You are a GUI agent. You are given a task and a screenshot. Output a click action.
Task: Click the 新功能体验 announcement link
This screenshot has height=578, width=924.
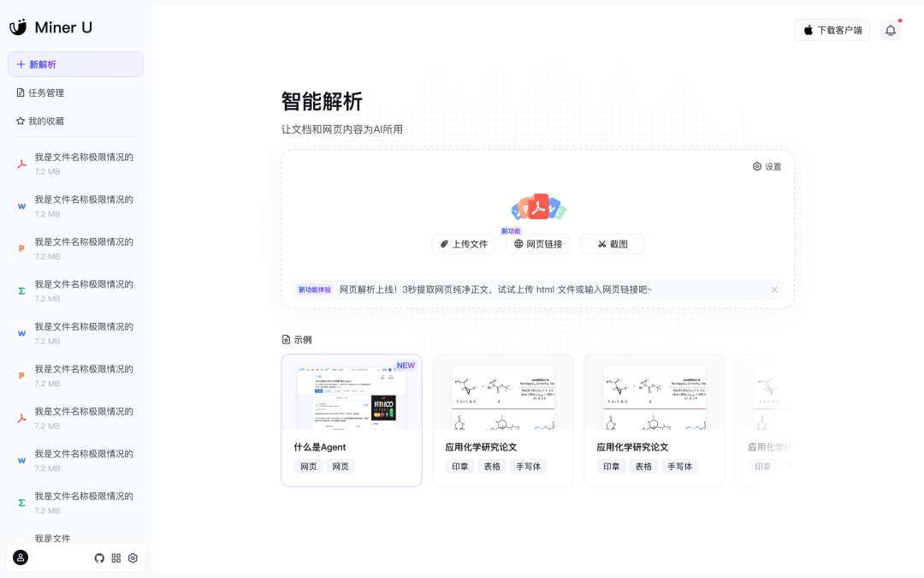pyautogui.click(x=316, y=289)
